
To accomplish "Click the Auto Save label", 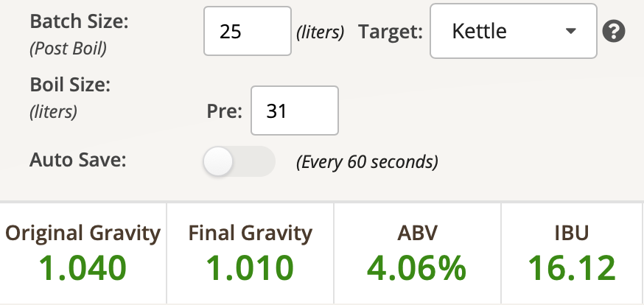I will (77, 160).
